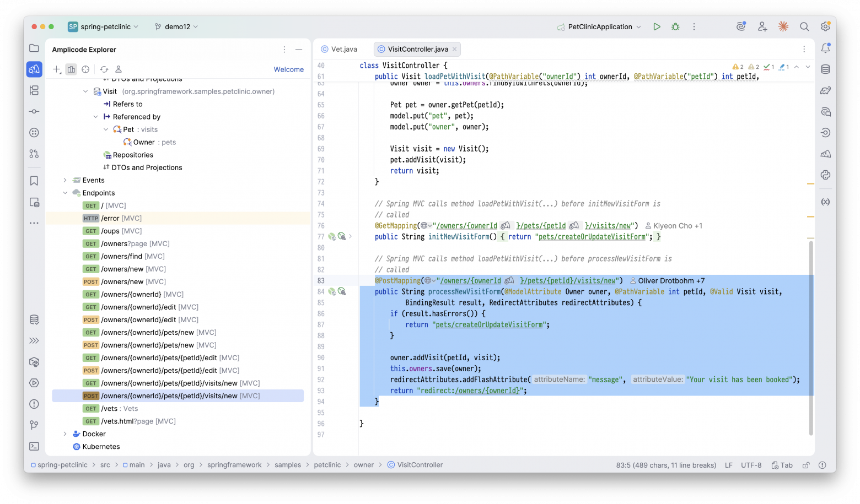This screenshot has height=504, width=860.
Task: Select the Kubernetes node
Action: coord(96,447)
